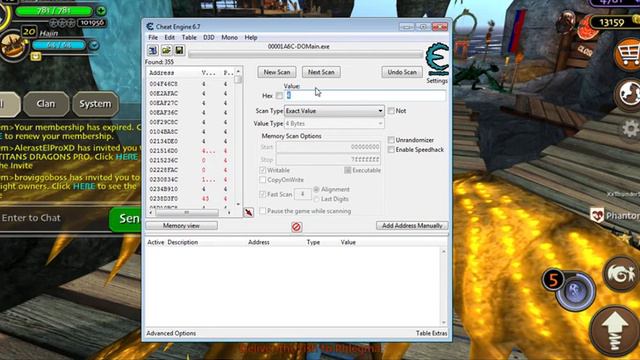Click into the Value input field
640x360 pixels.
[x=365, y=96]
